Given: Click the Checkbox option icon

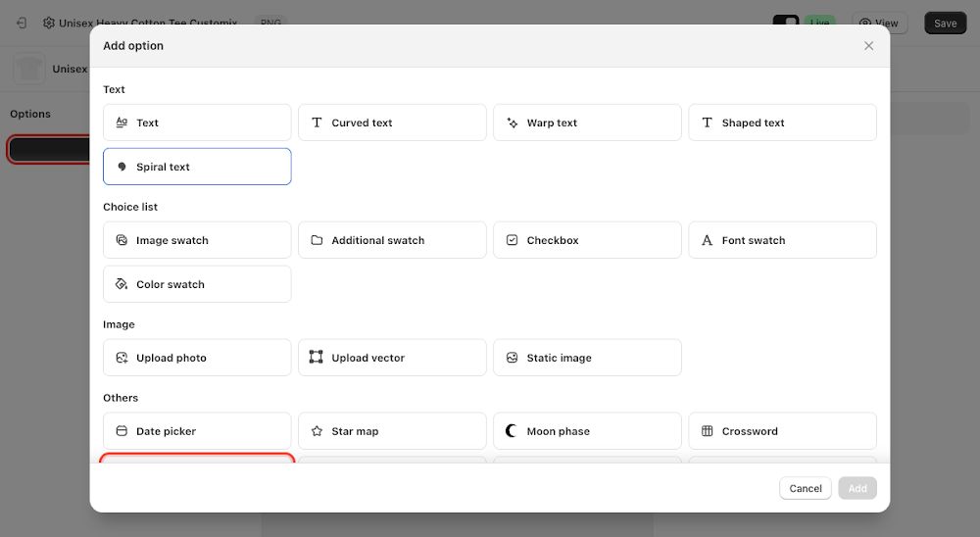Looking at the screenshot, I should pos(512,240).
